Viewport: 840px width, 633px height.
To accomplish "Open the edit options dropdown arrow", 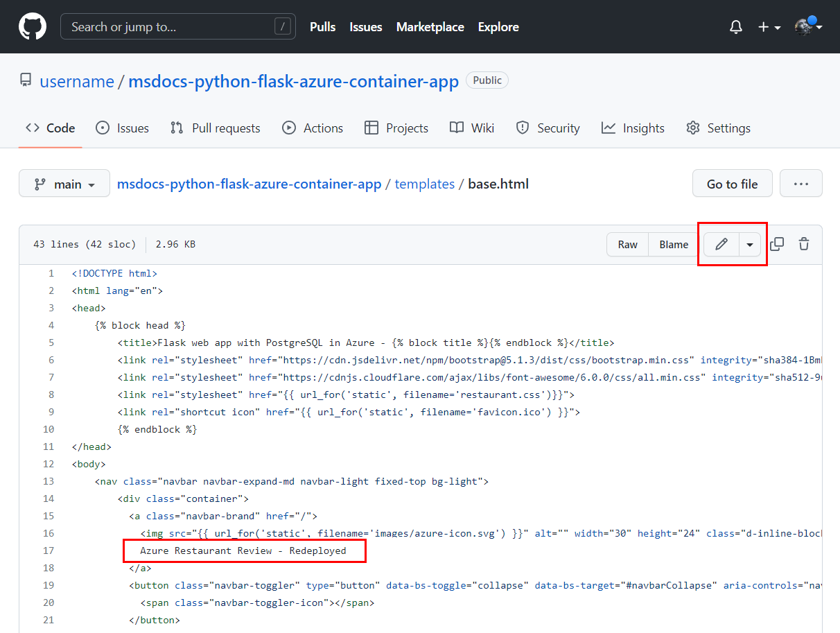I will pos(750,244).
